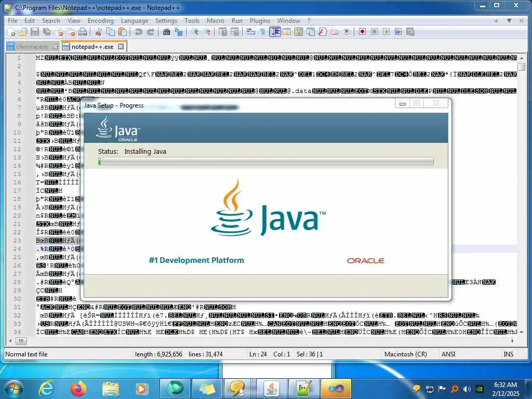Save the file using the floppy disk icon
Viewport: 532px width, 399px height.
click(x=35, y=32)
